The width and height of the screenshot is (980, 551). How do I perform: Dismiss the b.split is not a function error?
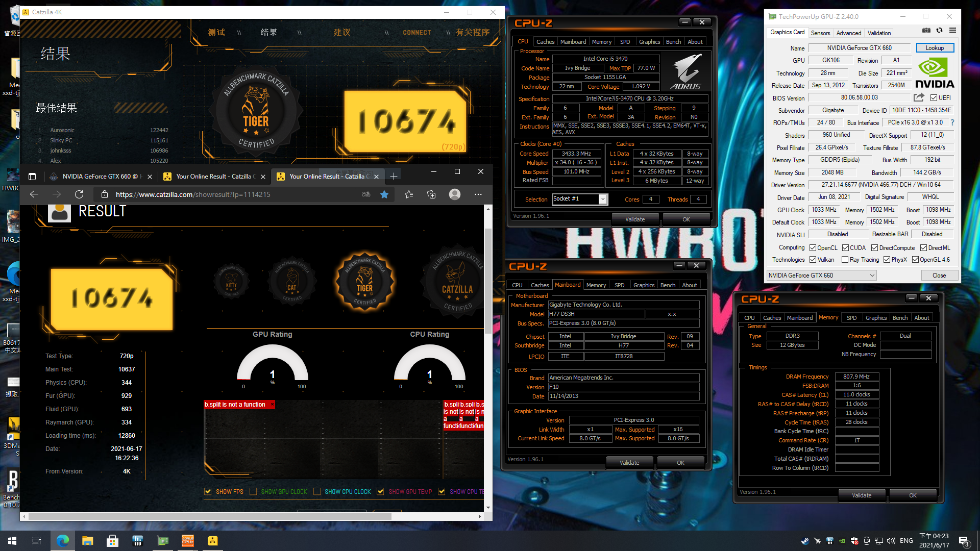[272, 405]
